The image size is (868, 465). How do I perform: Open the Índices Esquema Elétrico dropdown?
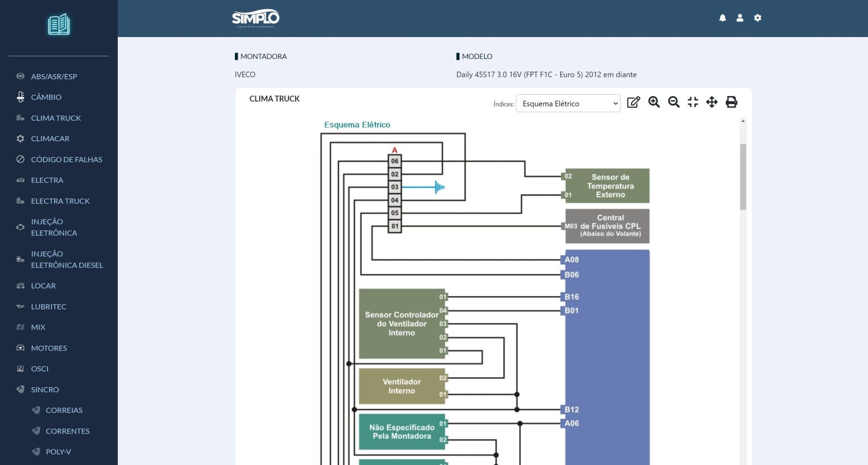tap(568, 104)
